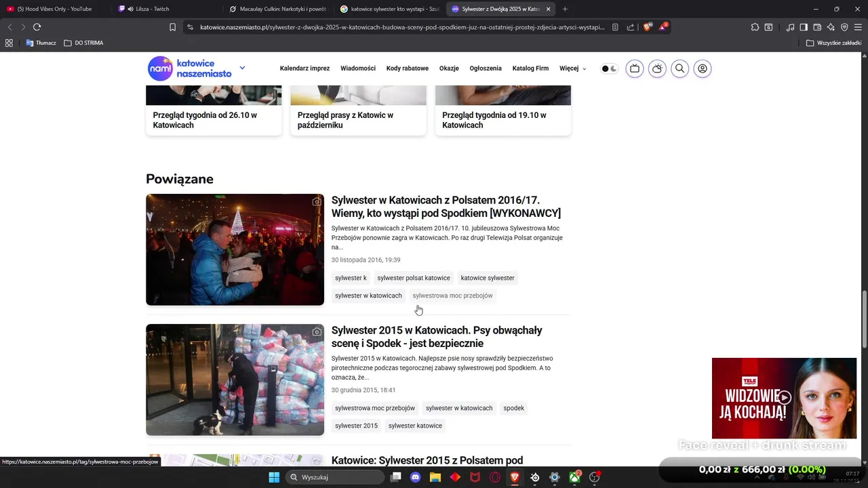Select 'sylwestrowa moc przebojów' tag under the 2016 article
The height and width of the screenshot is (488, 868).
452,296
